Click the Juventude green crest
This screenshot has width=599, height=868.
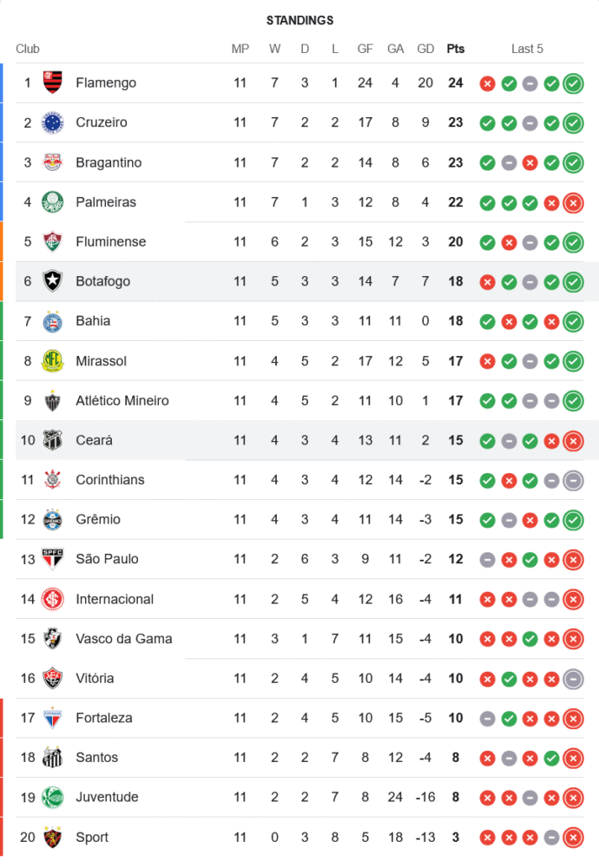pyautogui.click(x=53, y=797)
